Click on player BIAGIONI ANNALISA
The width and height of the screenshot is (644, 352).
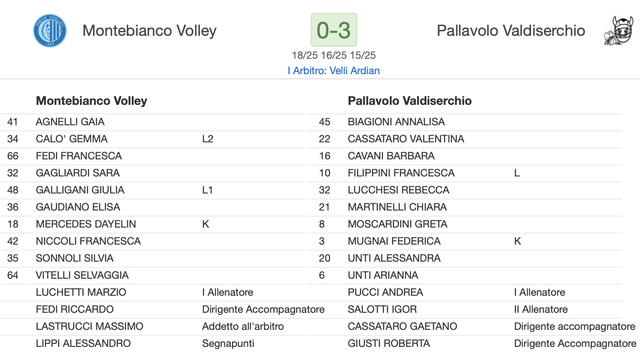tap(396, 122)
